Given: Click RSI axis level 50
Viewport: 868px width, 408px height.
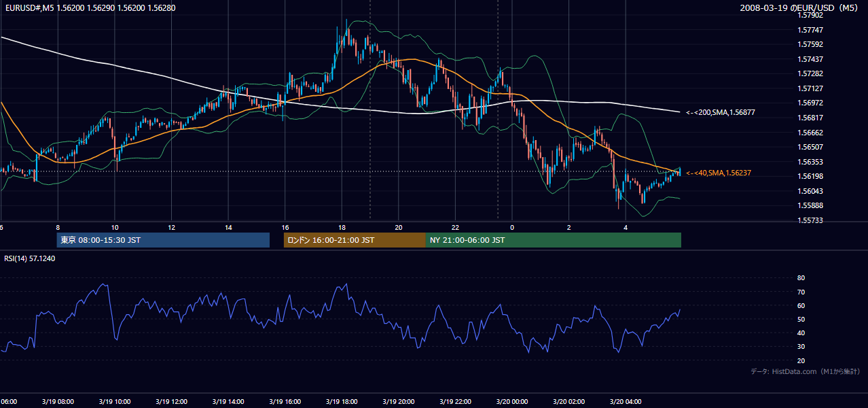Looking at the screenshot, I should pos(801,320).
